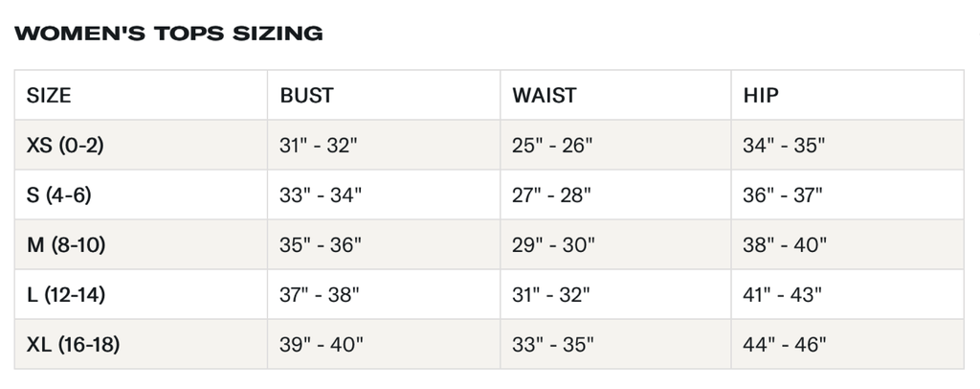Click the 39" - 40" bust cell
The height and width of the screenshot is (389, 980).
point(322,345)
